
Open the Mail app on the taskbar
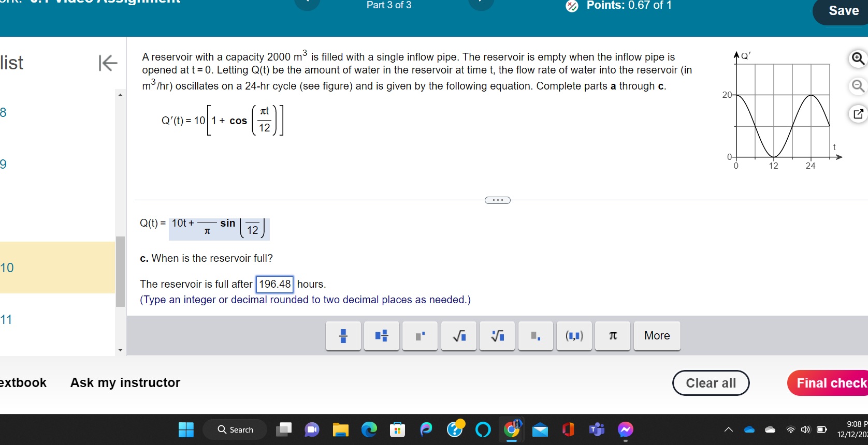[540, 429]
